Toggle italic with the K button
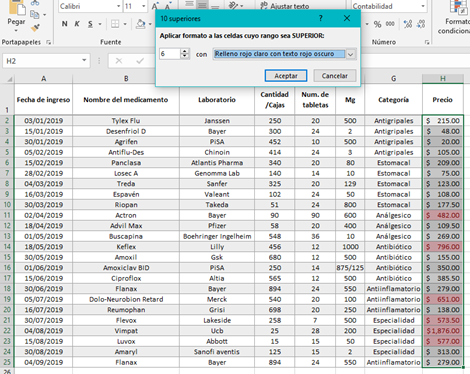The height and width of the screenshot is (374, 470). [77, 24]
